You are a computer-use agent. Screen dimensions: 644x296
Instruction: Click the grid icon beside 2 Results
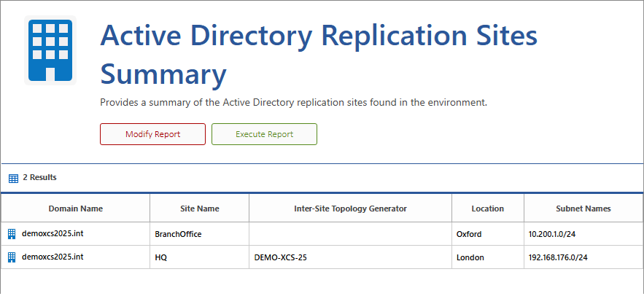[x=13, y=178]
